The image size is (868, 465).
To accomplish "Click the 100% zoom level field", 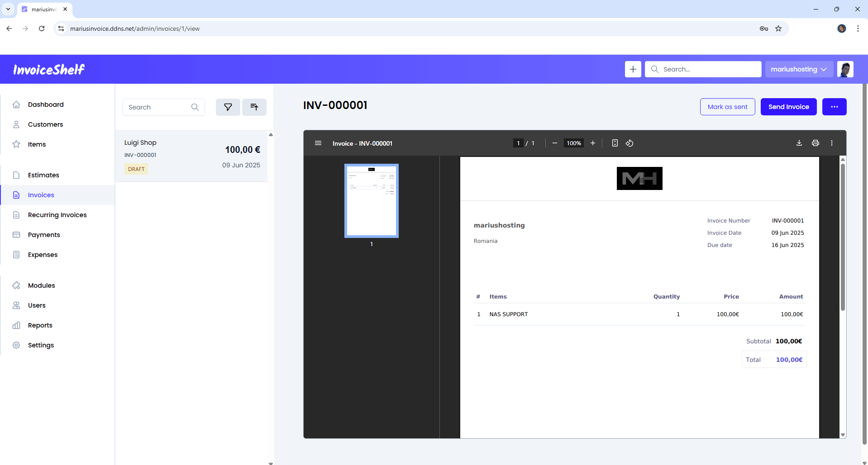I will [574, 143].
